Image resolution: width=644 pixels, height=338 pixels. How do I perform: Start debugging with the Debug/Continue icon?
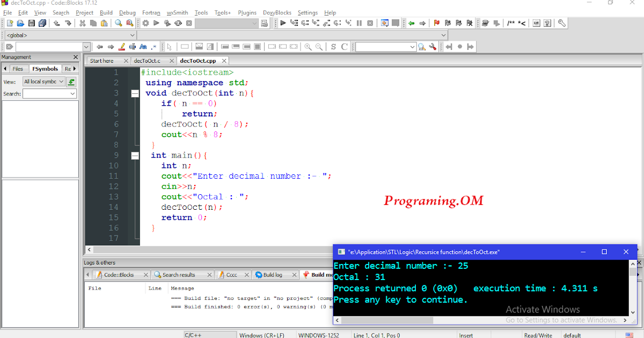coord(283,23)
